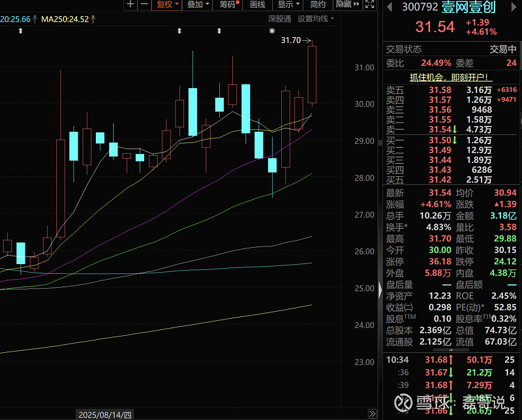Open the 叠加 overlay dropdown
The width and height of the screenshot is (522, 420).
[198, 5]
